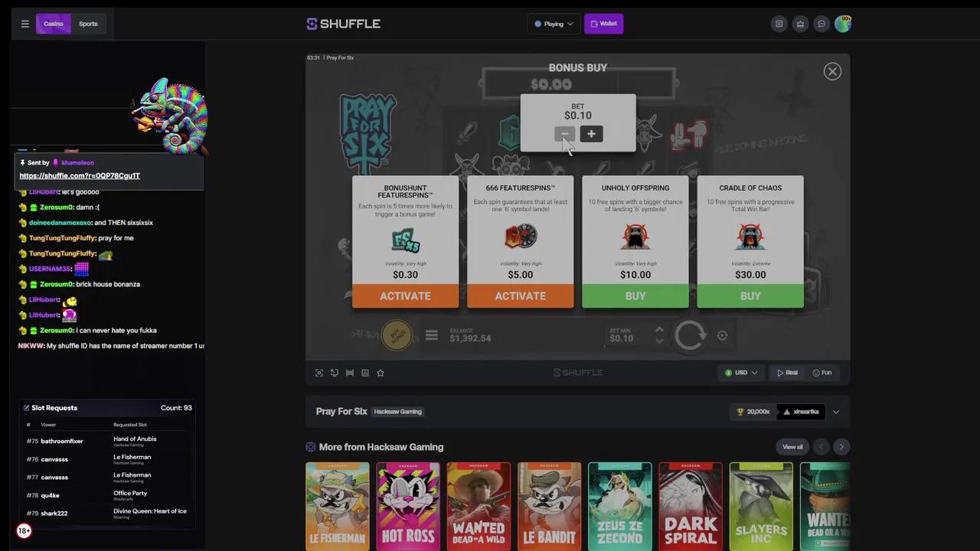The height and width of the screenshot is (551, 980).
Task: Click the 18+ age badge
Action: [24, 530]
